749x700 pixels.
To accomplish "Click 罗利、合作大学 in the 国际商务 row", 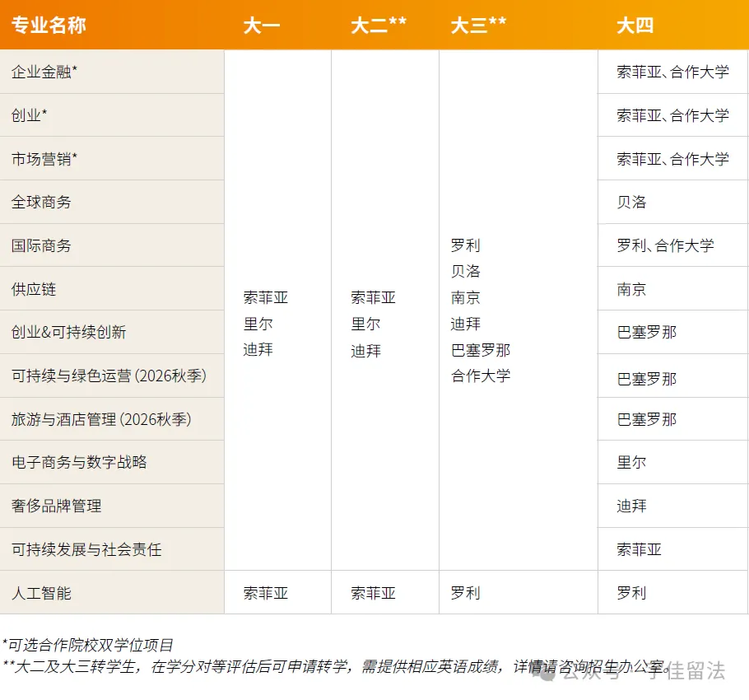I will (x=665, y=245).
